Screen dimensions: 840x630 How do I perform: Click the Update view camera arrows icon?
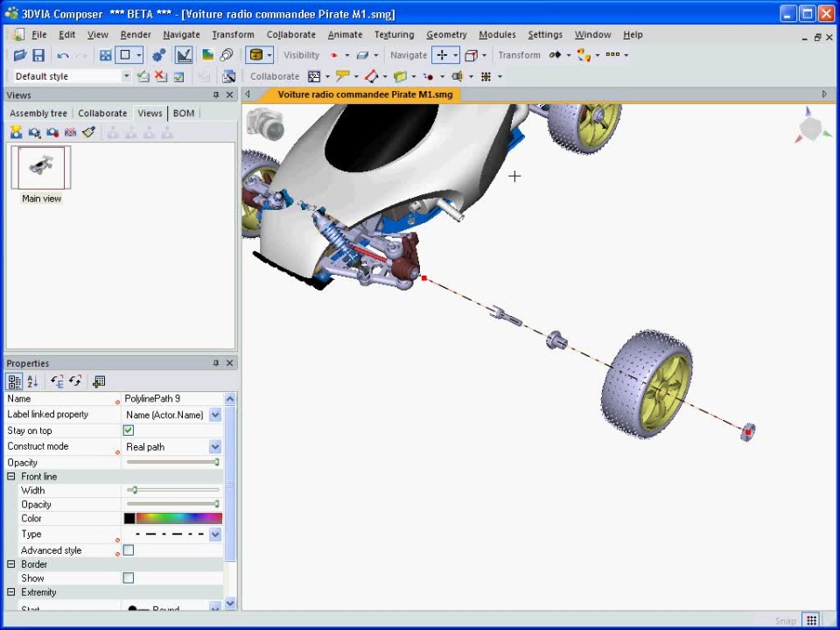34,132
